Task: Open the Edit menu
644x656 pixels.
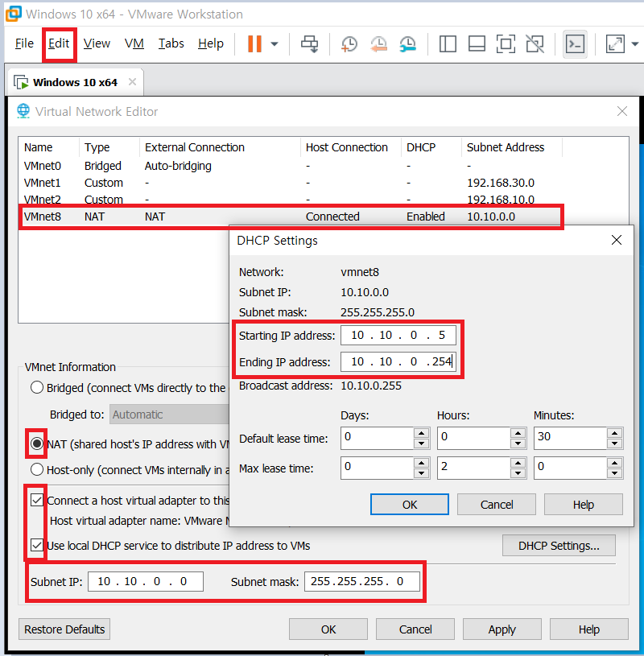Action: (x=59, y=43)
